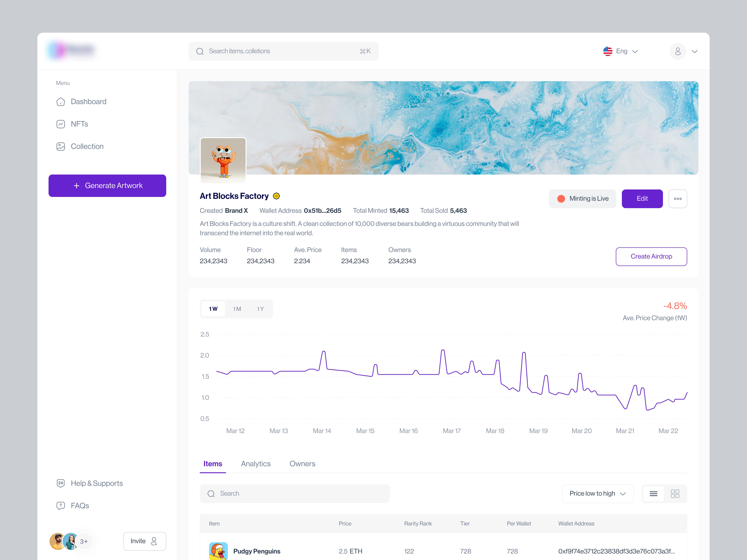Open the Eng language dropdown
The height and width of the screenshot is (560, 747).
point(621,51)
